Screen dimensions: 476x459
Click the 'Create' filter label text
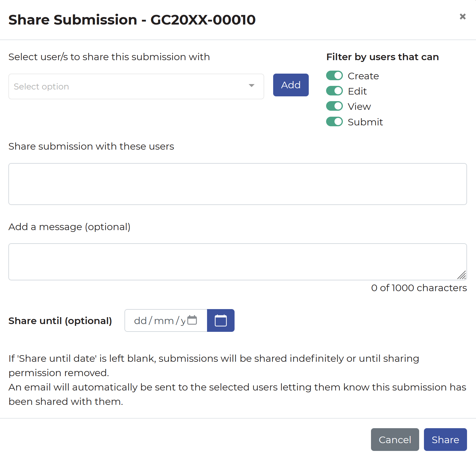(x=363, y=76)
